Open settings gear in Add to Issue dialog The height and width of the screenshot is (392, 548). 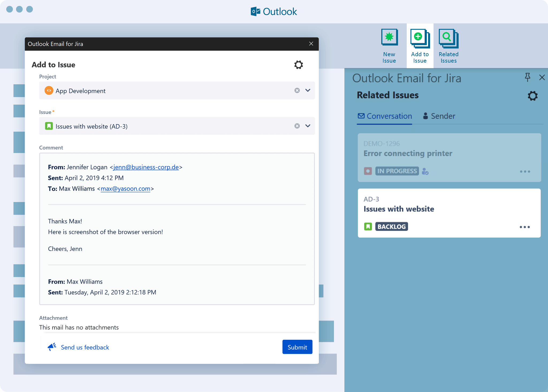pos(298,65)
